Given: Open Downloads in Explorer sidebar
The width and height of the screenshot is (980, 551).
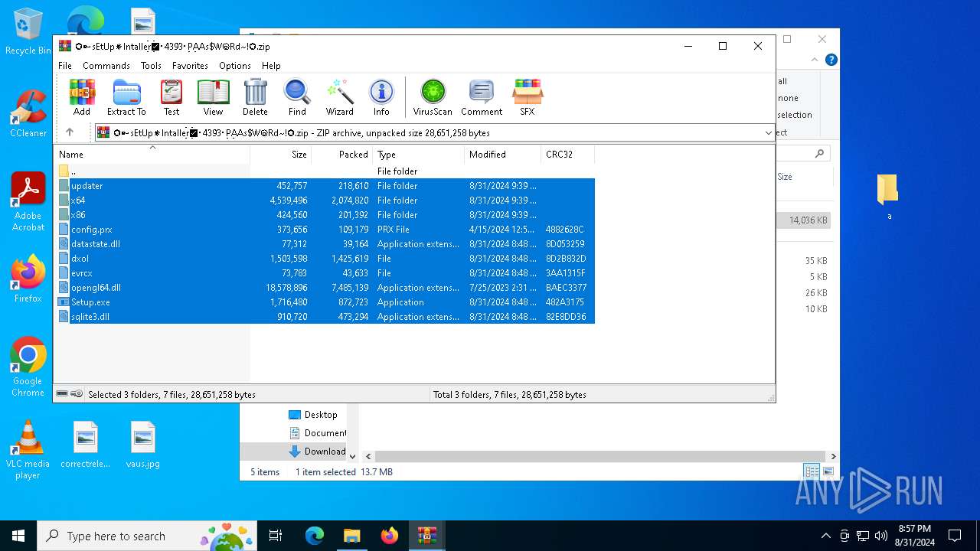Looking at the screenshot, I should pyautogui.click(x=325, y=452).
